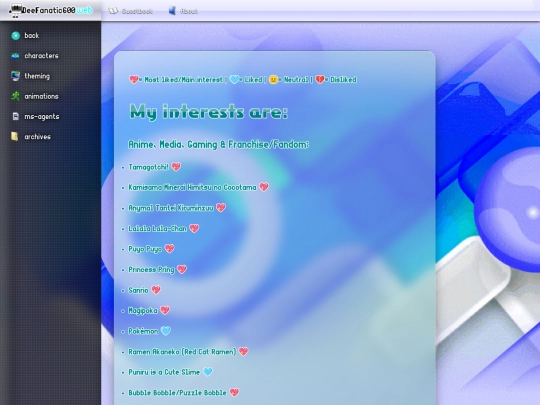Click the archives folder icon

pyautogui.click(x=14, y=136)
